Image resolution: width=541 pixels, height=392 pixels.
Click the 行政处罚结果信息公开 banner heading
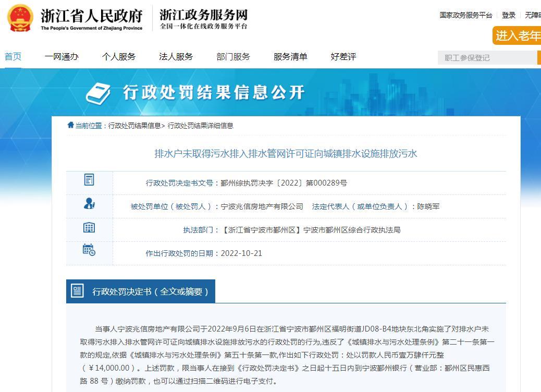tap(214, 92)
